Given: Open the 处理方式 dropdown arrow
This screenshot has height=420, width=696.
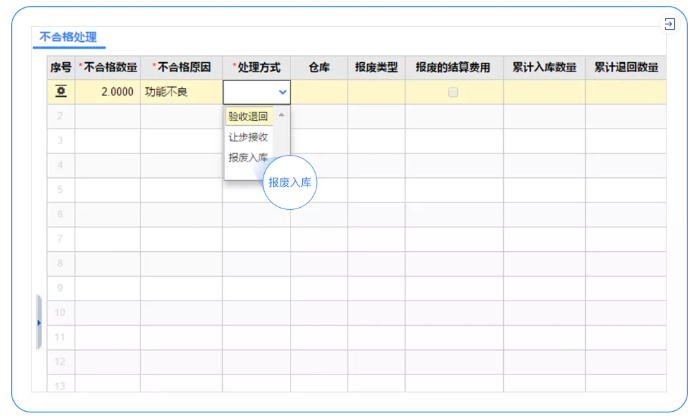Looking at the screenshot, I should coord(283,92).
